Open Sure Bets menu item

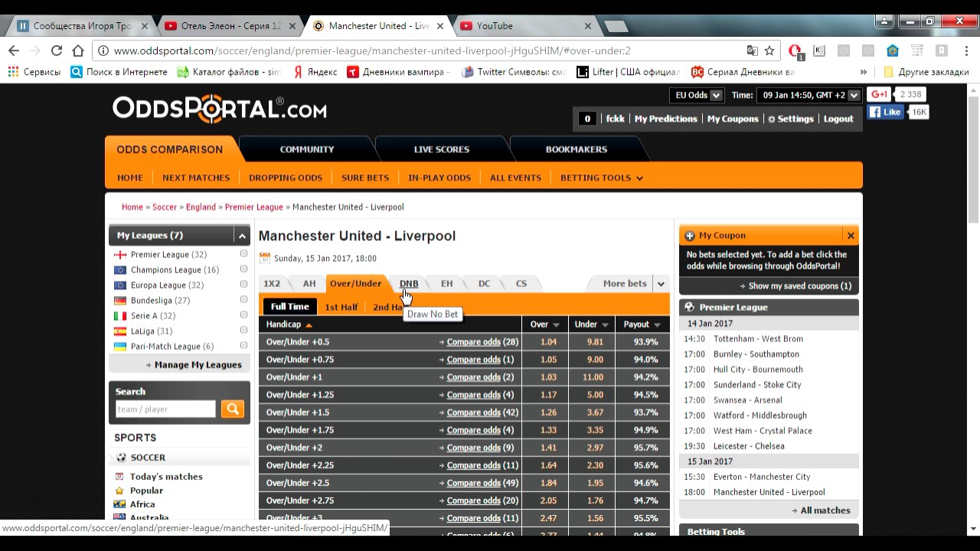point(365,178)
